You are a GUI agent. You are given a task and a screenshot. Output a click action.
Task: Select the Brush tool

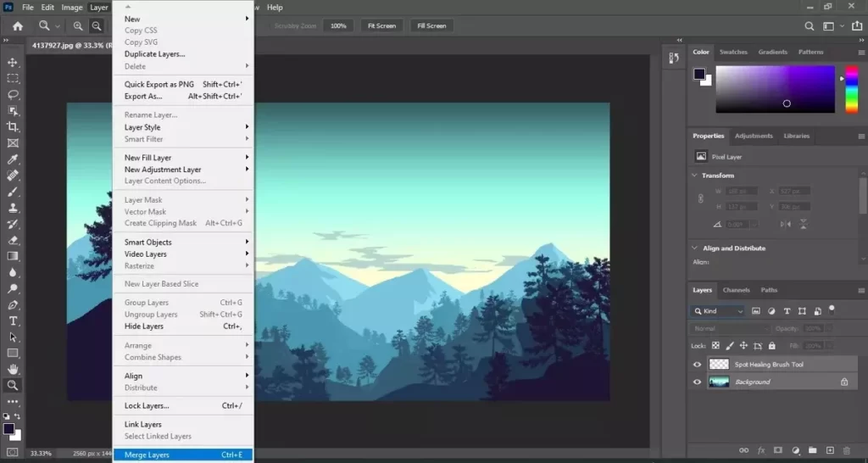(x=13, y=192)
